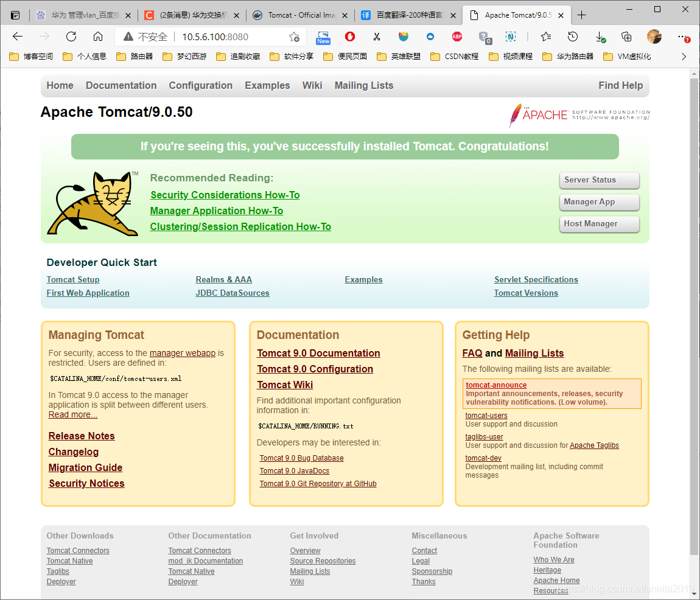
Task: Open the tomcat-announce mailing list link
Action: pyautogui.click(x=496, y=385)
